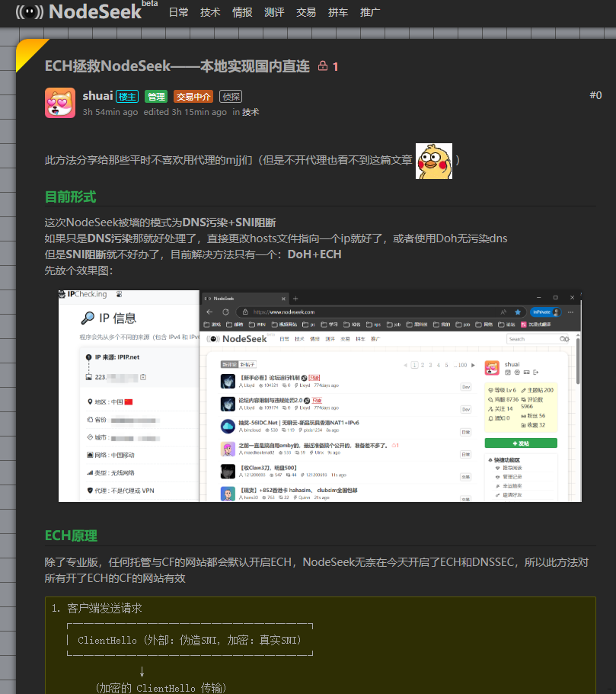Open shuai's avatar next to the username
The image size is (616, 694).
60,103
